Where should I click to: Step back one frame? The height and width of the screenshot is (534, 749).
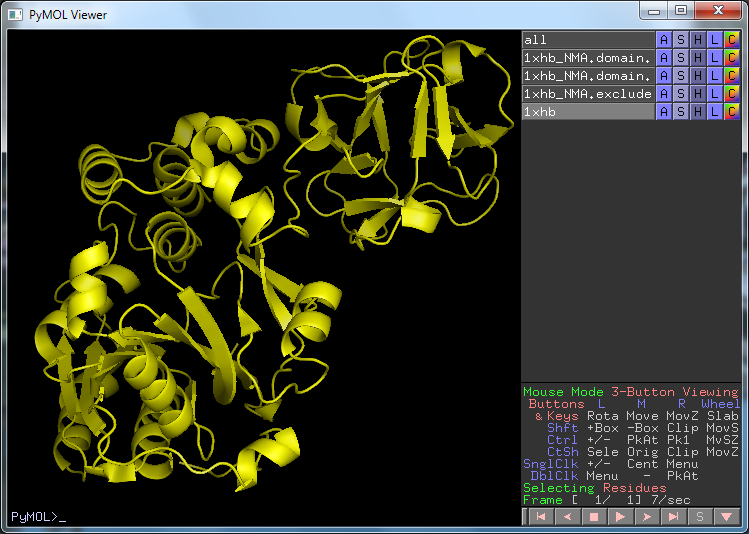point(567,517)
